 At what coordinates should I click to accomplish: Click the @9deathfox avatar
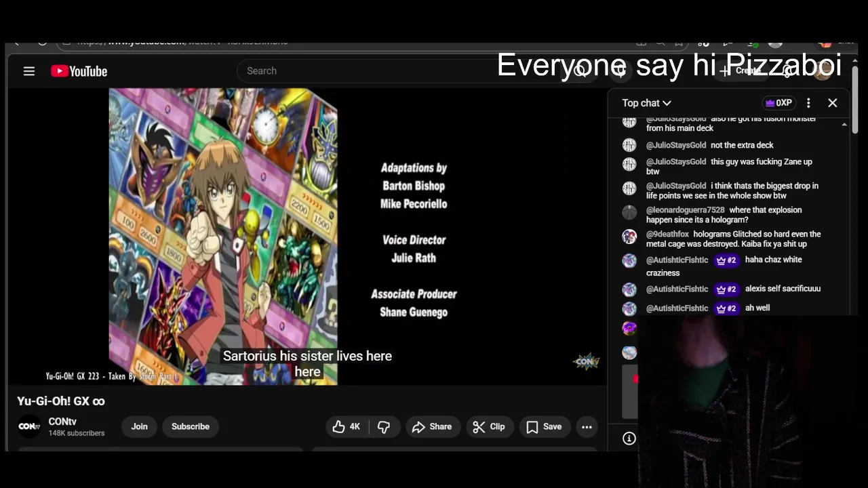629,237
